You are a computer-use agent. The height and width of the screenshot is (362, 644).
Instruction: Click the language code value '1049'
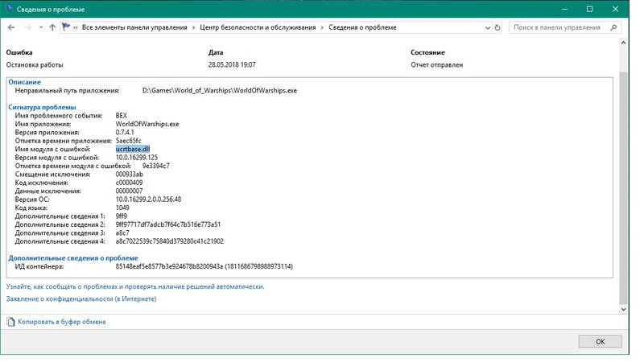pos(122,208)
